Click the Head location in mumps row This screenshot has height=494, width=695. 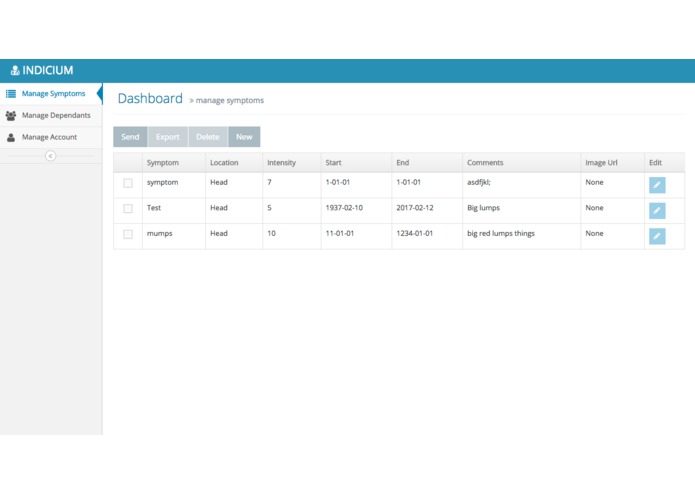tap(219, 233)
